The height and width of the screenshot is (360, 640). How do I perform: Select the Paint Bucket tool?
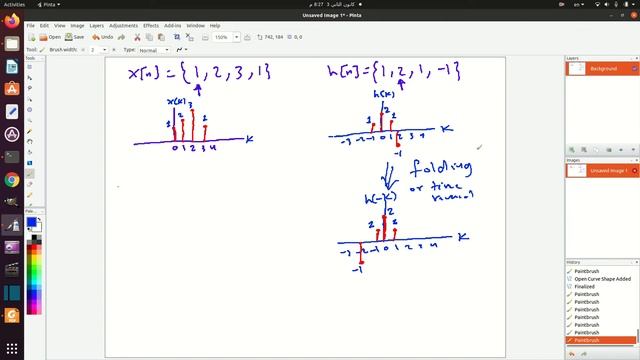[29, 152]
